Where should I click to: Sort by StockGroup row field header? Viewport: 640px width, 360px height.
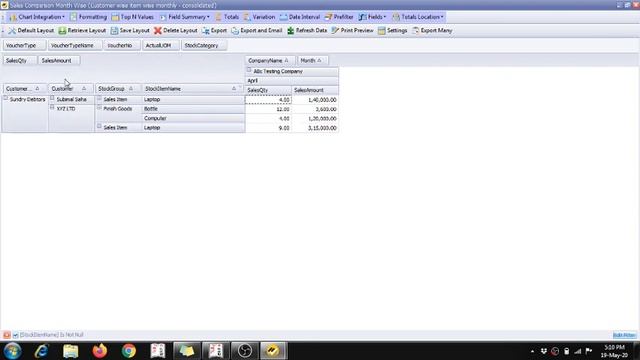117,89
